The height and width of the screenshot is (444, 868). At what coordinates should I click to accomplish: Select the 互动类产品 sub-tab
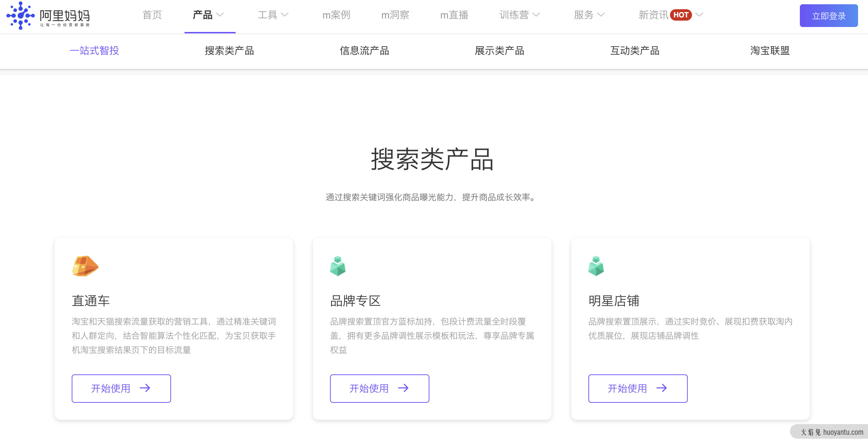[x=635, y=51]
